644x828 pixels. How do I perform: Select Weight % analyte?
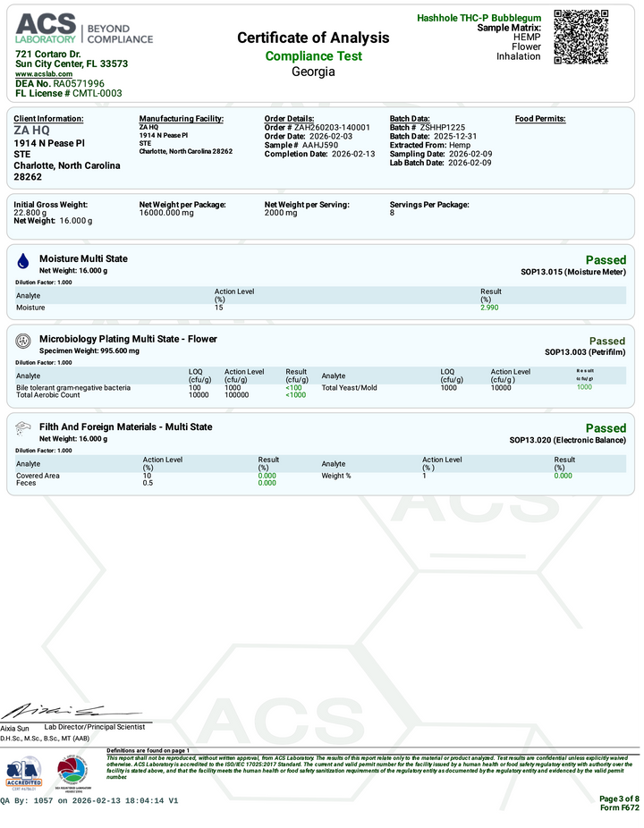(336, 476)
